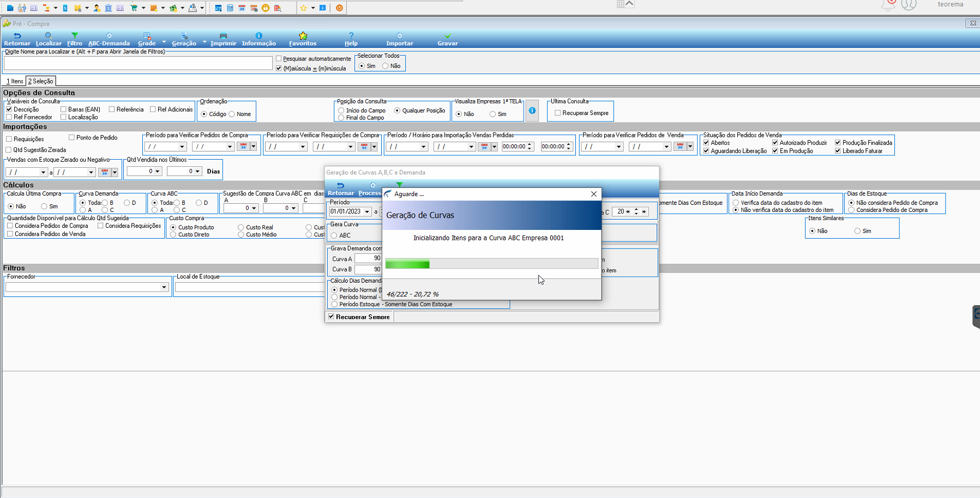Select Início do Campo position
The width and height of the screenshot is (980, 498).
click(x=341, y=111)
